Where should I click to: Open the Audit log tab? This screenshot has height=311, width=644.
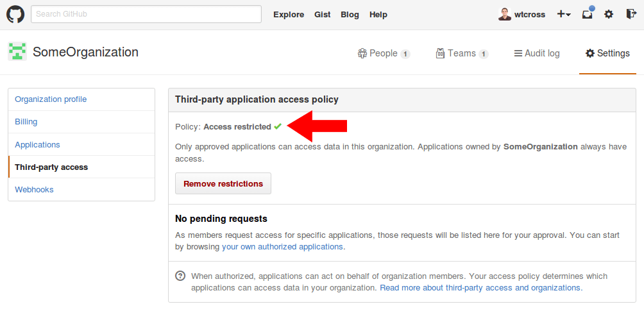point(537,53)
